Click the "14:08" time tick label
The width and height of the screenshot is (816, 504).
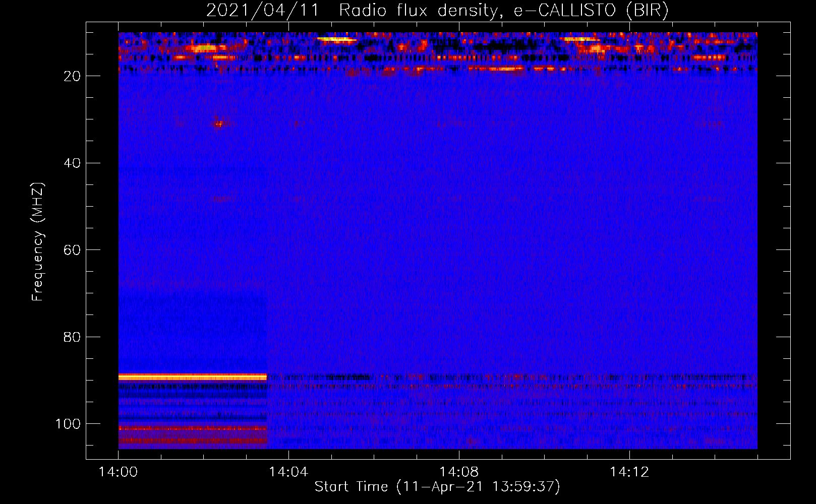coord(459,472)
